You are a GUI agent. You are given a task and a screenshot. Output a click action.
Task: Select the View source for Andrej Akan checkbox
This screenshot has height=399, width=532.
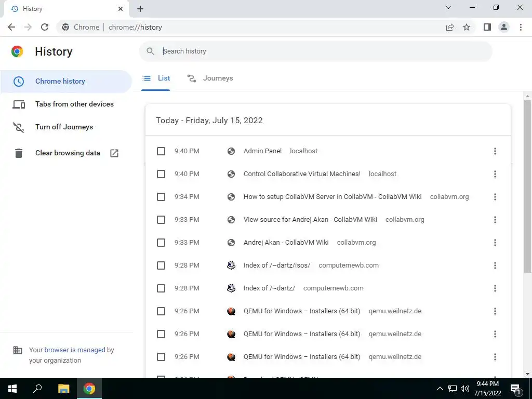[161, 220]
